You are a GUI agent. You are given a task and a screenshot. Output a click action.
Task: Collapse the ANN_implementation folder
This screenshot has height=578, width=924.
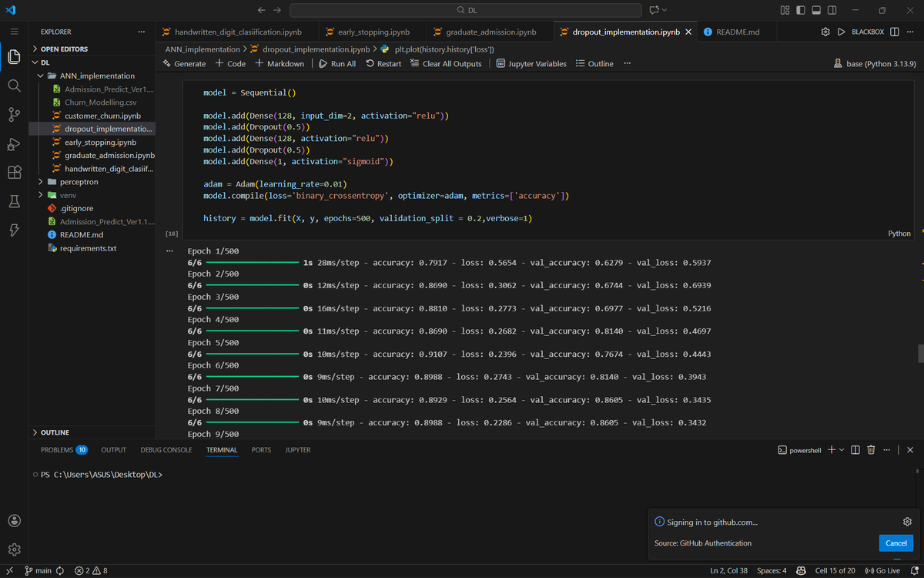tap(96, 76)
